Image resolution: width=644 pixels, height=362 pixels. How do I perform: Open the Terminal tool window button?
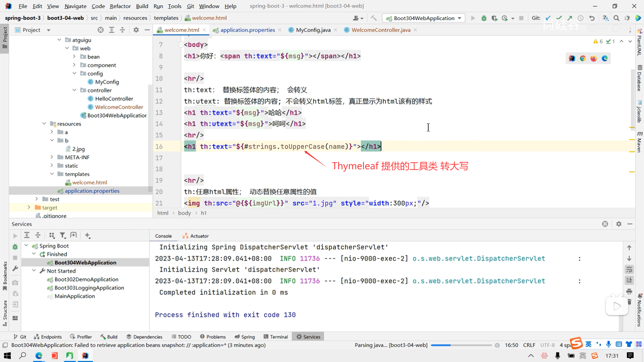pos(276,337)
